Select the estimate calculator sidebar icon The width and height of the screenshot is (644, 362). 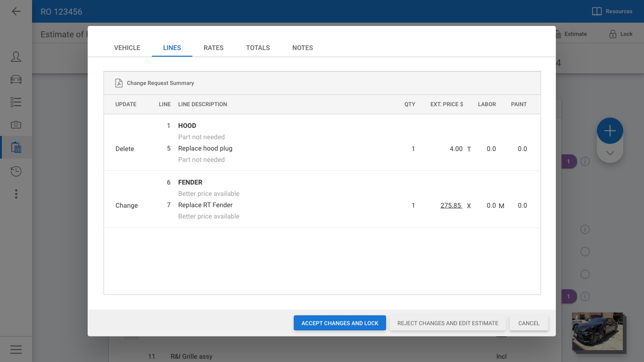[16, 148]
